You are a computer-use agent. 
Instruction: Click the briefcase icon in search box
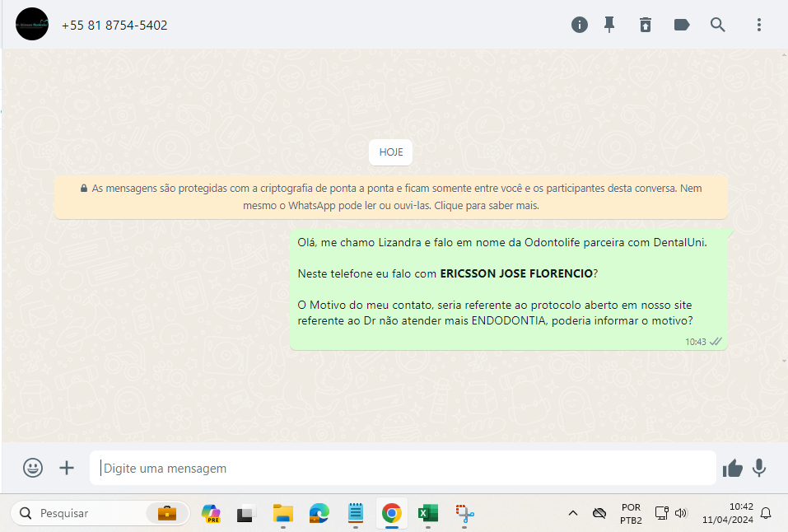tap(167, 513)
